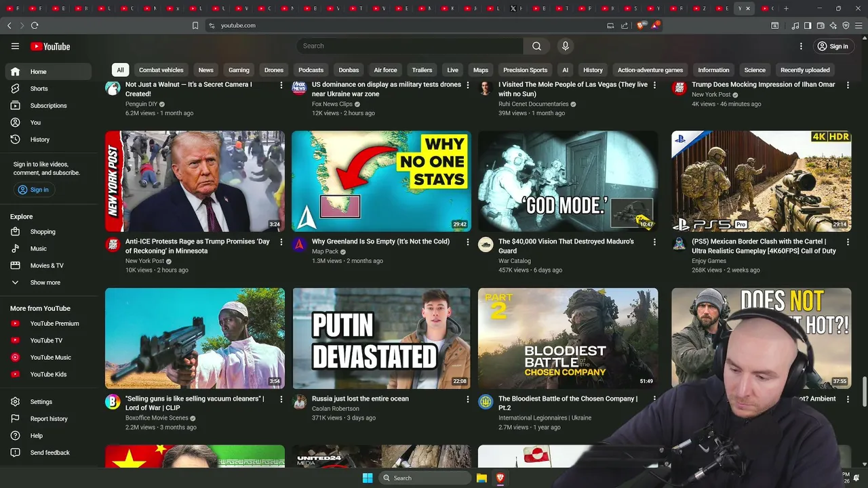Open the You section
This screenshot has width=868, height=488.
47,123
